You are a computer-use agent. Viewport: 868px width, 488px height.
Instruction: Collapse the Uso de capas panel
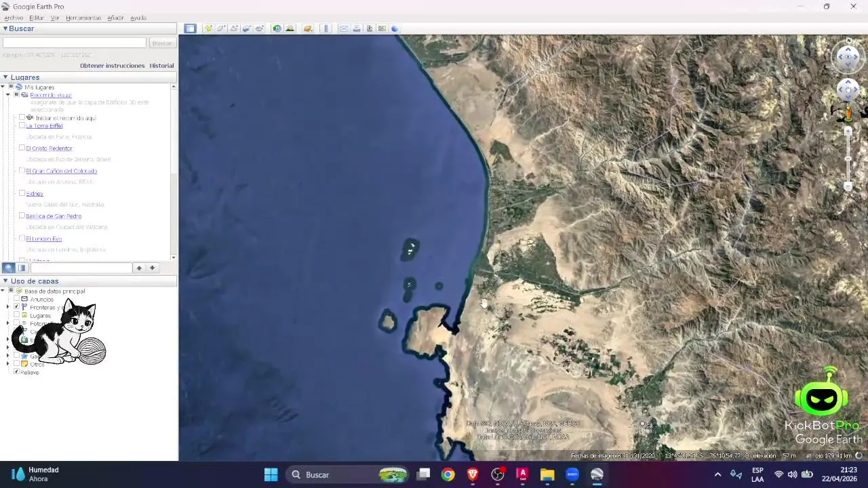coord(5,281)
